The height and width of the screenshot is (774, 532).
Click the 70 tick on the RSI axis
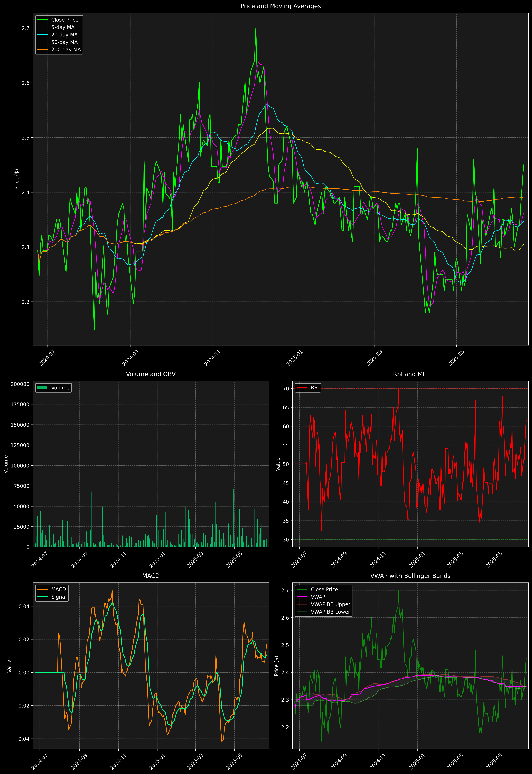tap(286, 388)
